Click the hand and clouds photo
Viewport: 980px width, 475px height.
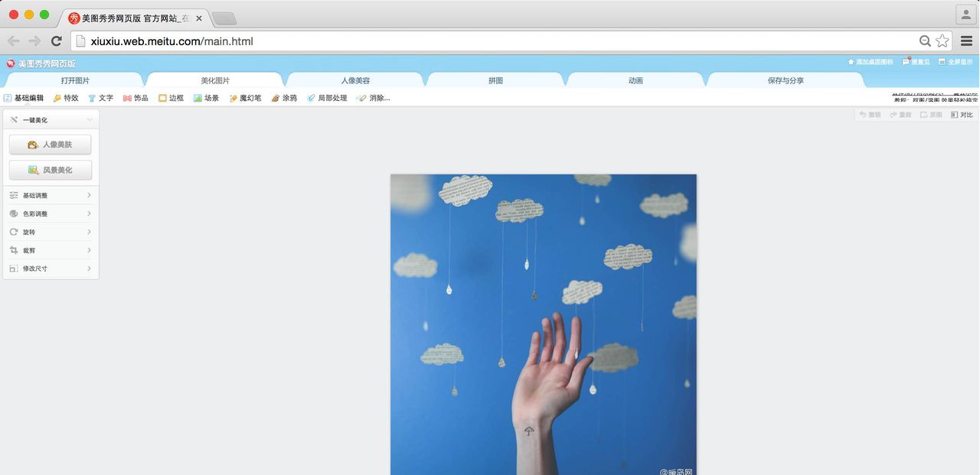[544, 324]
